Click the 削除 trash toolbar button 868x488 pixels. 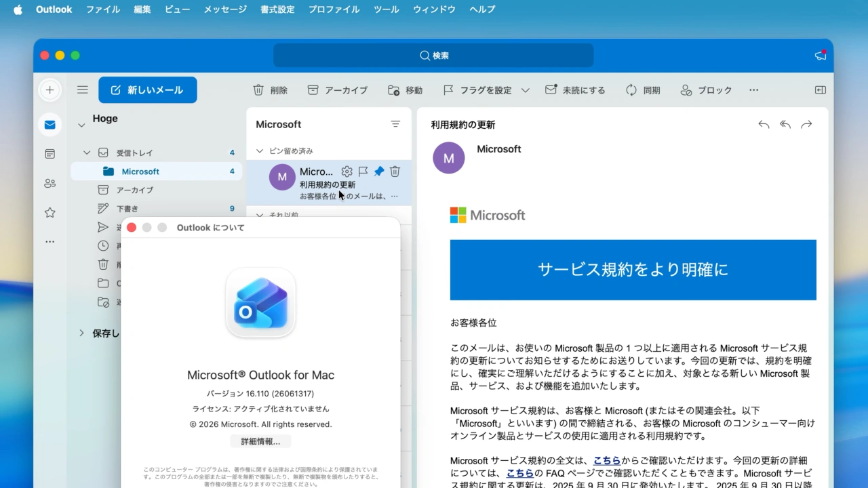point(270,90)
